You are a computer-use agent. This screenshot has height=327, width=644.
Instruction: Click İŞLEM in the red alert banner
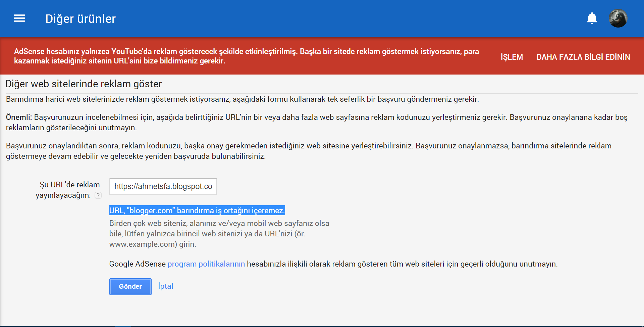512,57
